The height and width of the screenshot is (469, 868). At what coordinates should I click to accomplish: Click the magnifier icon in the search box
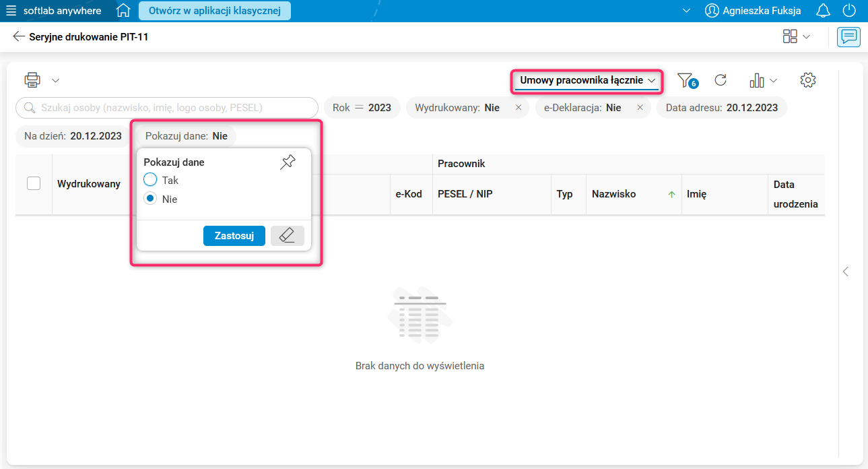[29, 108]
